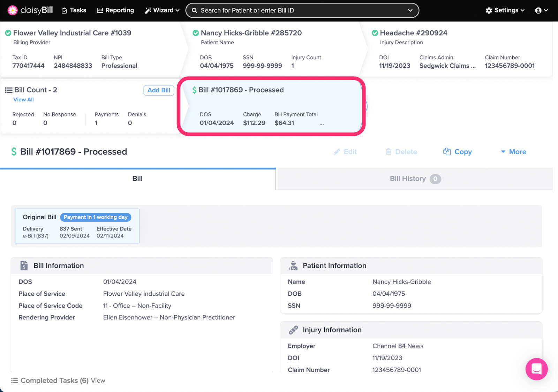
Task: Click the View All bills link
Action: pyautogui.click(x=23, y=99)
